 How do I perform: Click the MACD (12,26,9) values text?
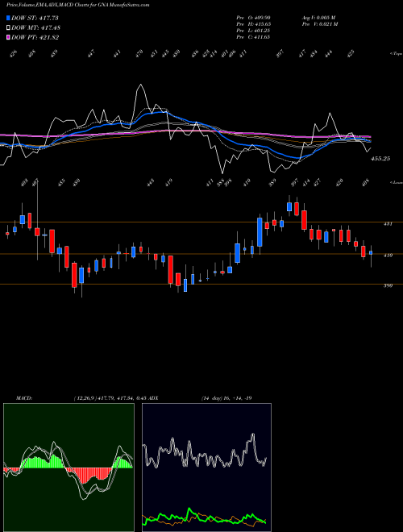(x=111, y=398)
